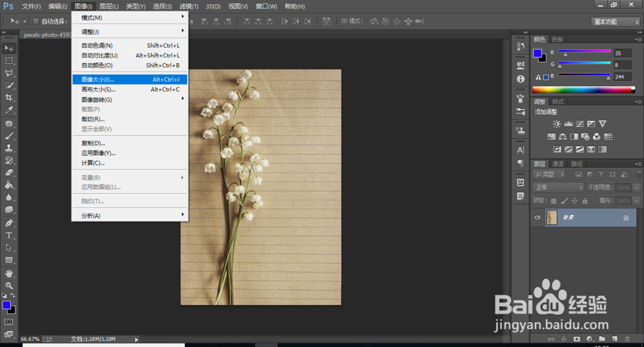The width and height of the screenshot is (644, 347).
Task: Hide the Background layer eye icon
Action: [537, 218]
